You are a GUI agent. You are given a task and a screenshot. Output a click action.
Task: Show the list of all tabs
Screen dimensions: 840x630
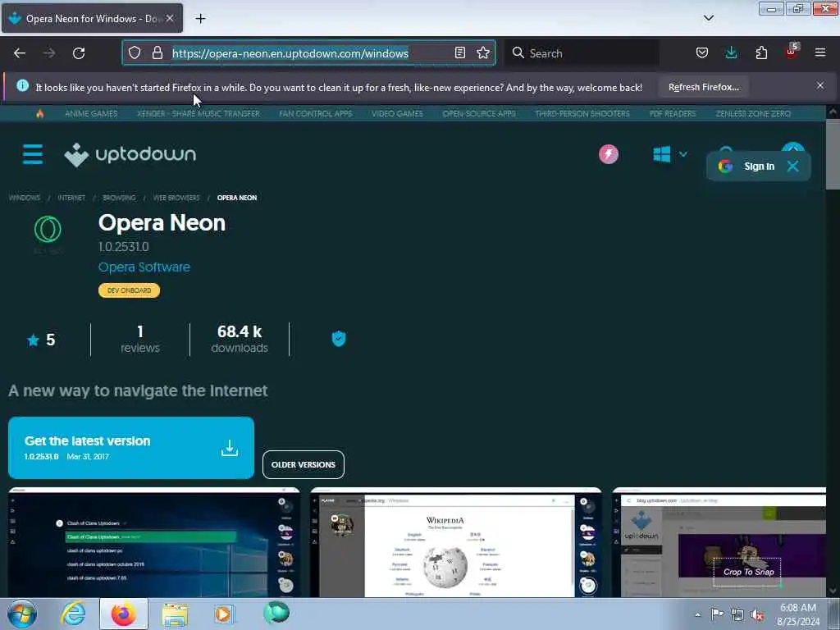708,18
